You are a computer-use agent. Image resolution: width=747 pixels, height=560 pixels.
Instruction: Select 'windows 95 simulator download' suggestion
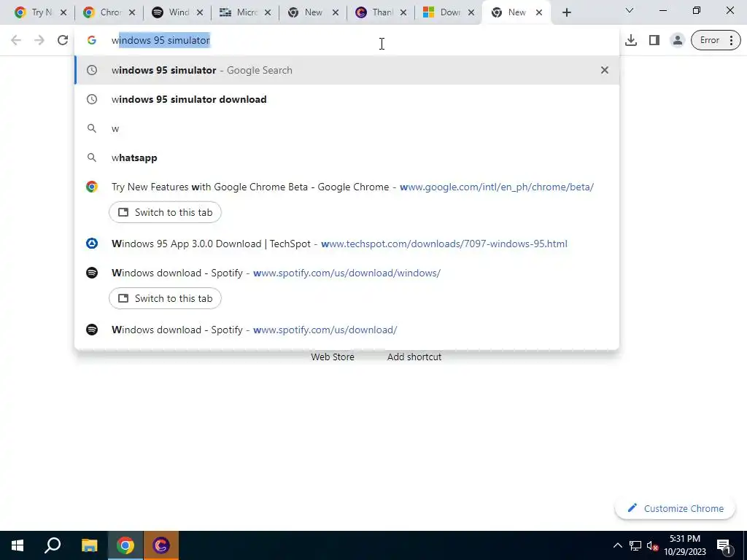click(347, 99)
